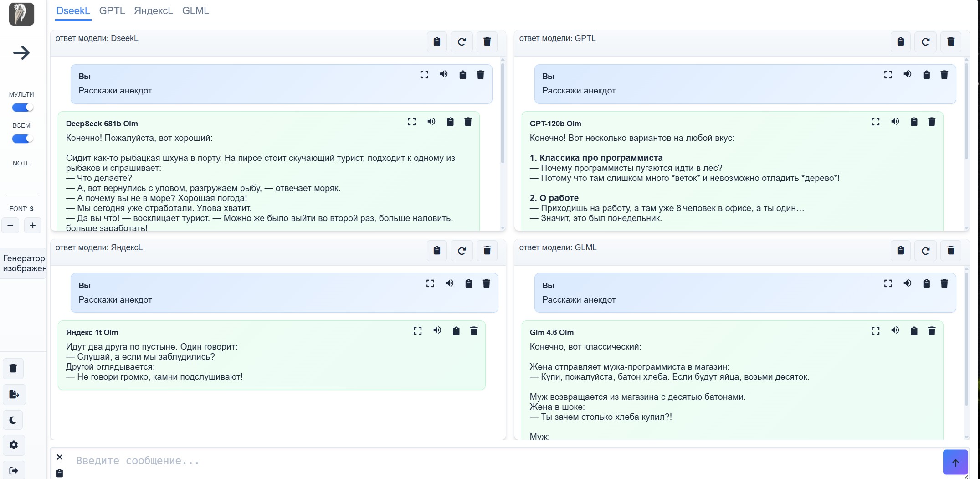Open the GLML tab
980x479 pixels.
pos(195,11)
